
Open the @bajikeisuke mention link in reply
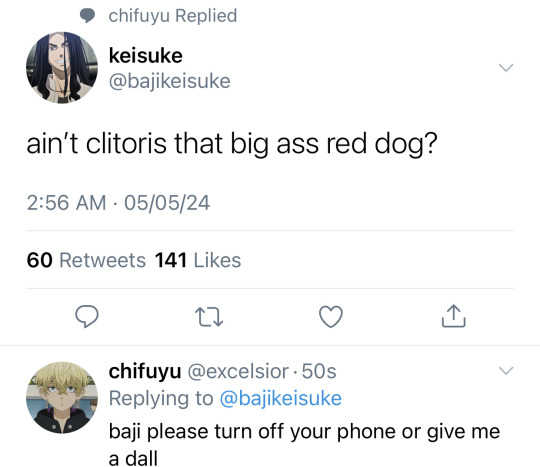click(281, 398)
